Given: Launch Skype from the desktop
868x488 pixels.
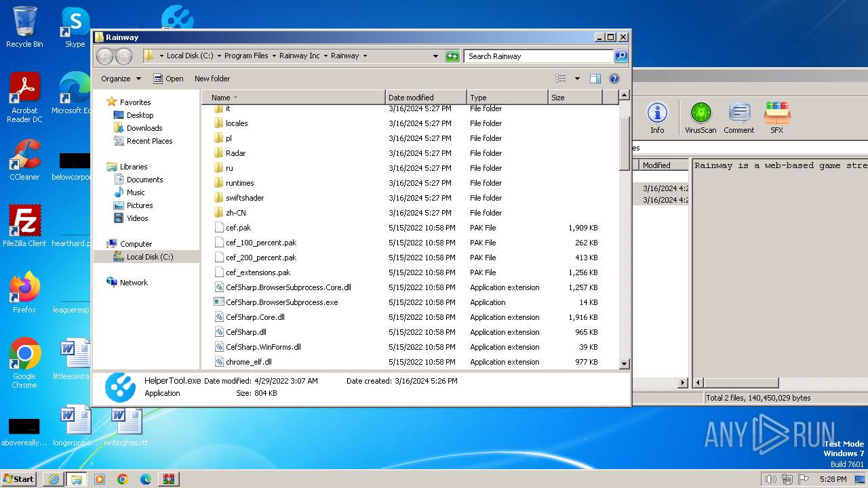Looking at the screenshot, I should click(x=75, y=27).
